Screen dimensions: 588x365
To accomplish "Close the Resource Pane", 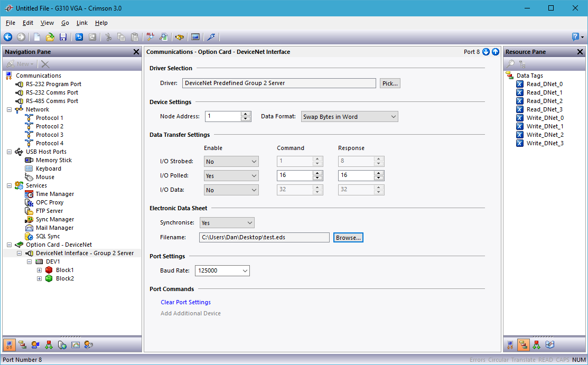I will point(580,52).
